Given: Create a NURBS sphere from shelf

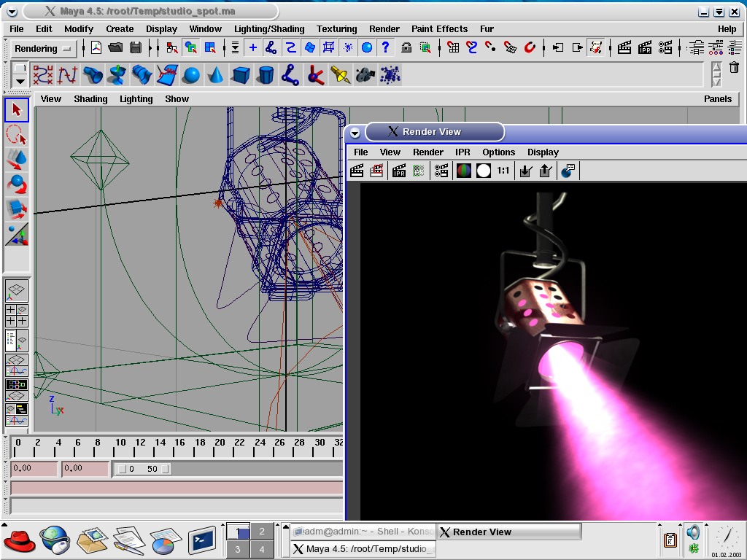Looking at the screenshot, I should tap(191, 75).
